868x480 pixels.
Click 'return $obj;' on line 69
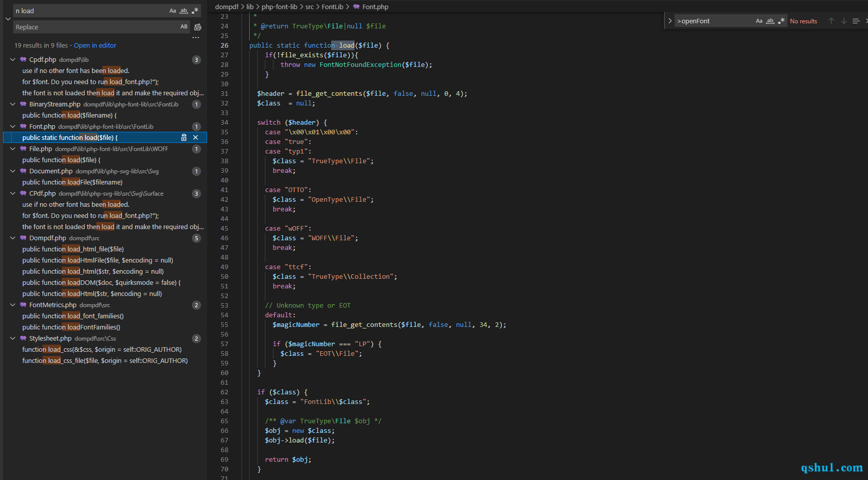pos(288,459)
